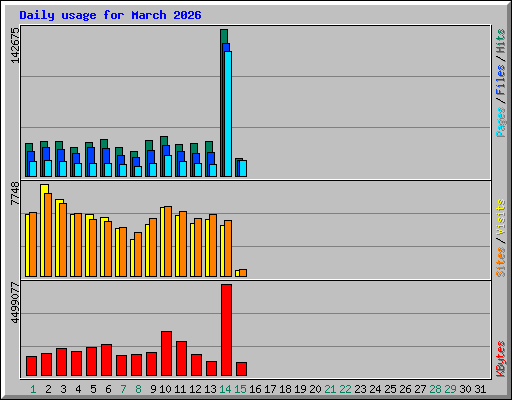Click day 6 on the date axis
The width and height of the screenshot is (512, 400).
(108, 389)
